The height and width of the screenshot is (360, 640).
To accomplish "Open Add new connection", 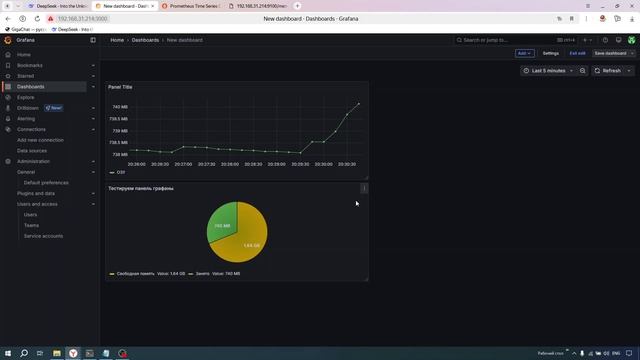I will [40, 140].
